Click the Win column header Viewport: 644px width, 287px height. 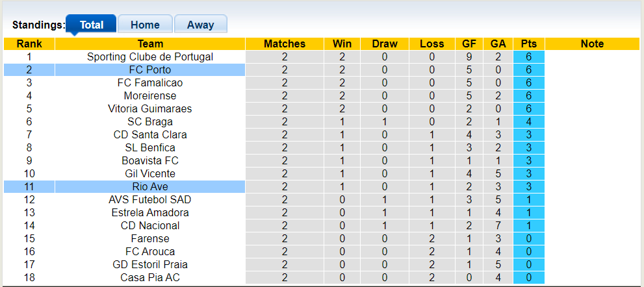[342, 44]
